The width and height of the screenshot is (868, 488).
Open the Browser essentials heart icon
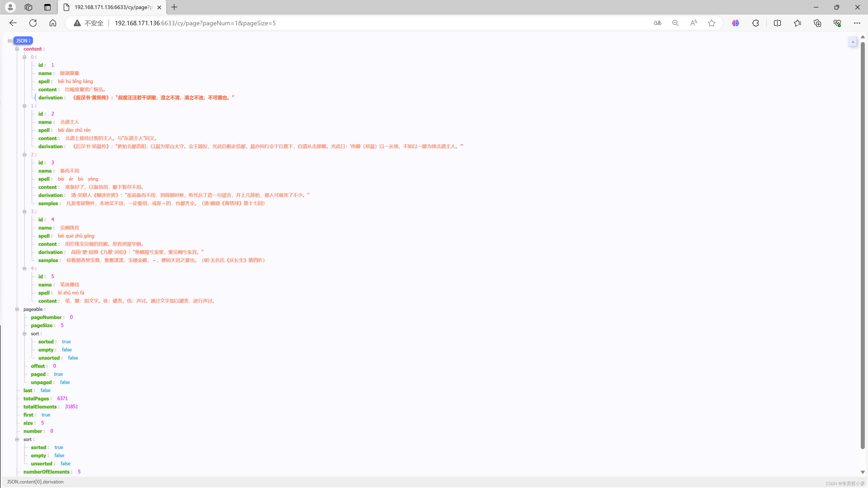click(837, 23)
